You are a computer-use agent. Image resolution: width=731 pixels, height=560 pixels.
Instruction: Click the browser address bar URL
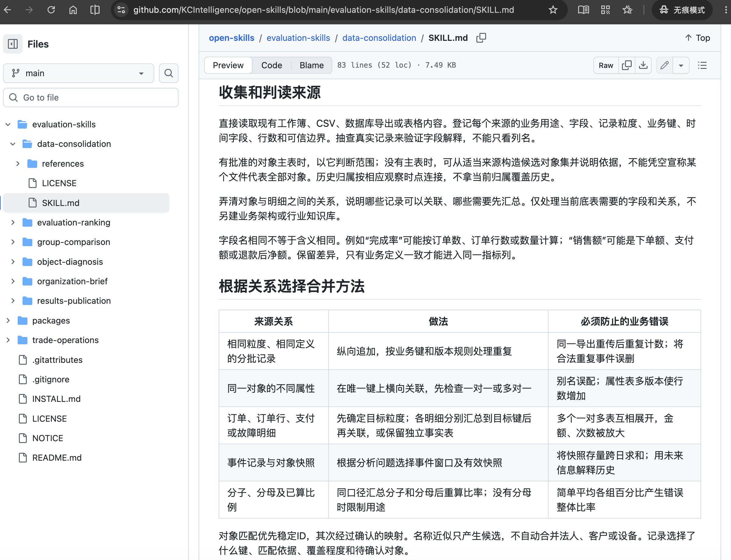click(x=323, y=10)
